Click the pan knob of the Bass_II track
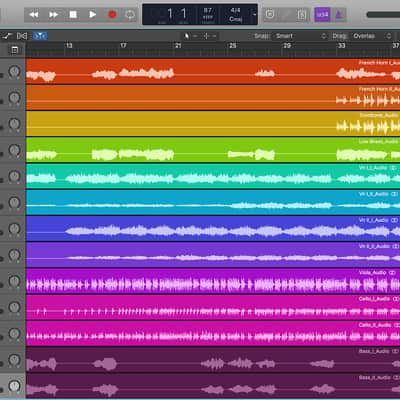The image size is (400, 400). [14, 386]
